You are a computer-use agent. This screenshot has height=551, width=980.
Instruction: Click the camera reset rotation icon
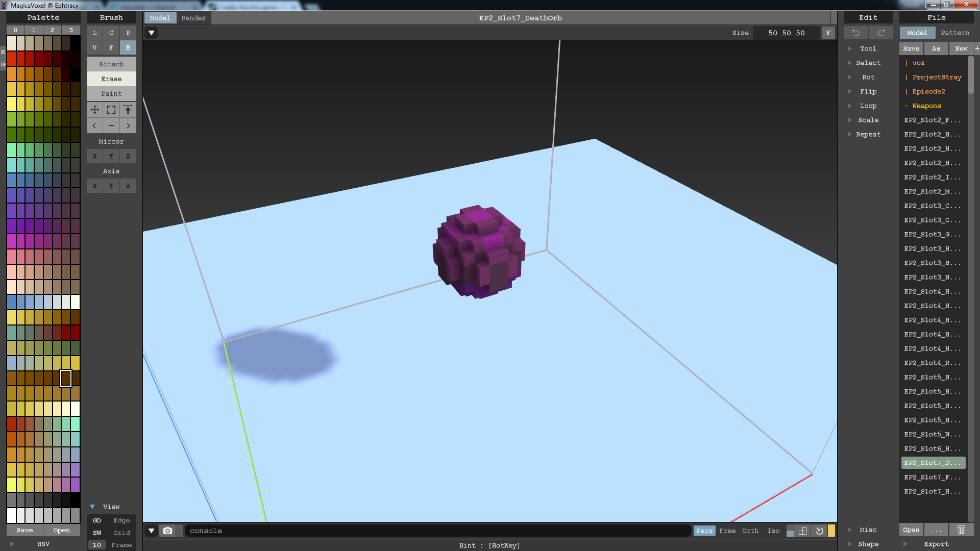tap(819, 531)
